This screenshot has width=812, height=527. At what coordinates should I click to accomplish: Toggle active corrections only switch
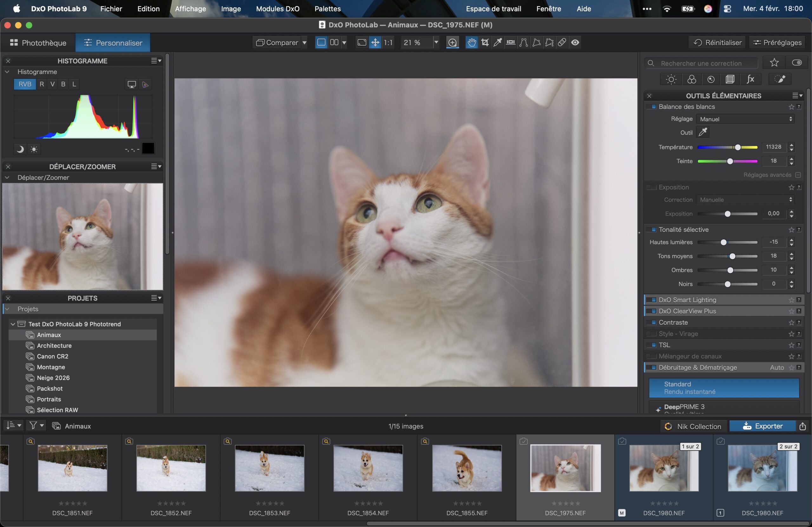point(797,63)
